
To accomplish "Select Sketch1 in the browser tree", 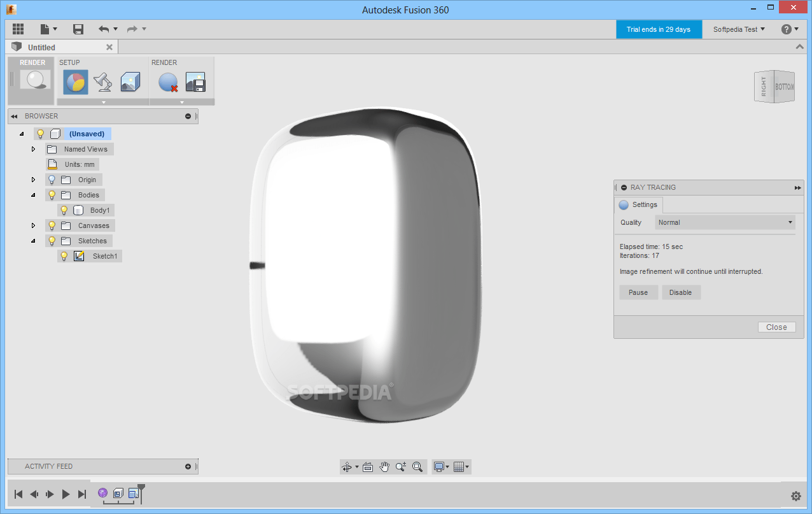I will [105, 256].
